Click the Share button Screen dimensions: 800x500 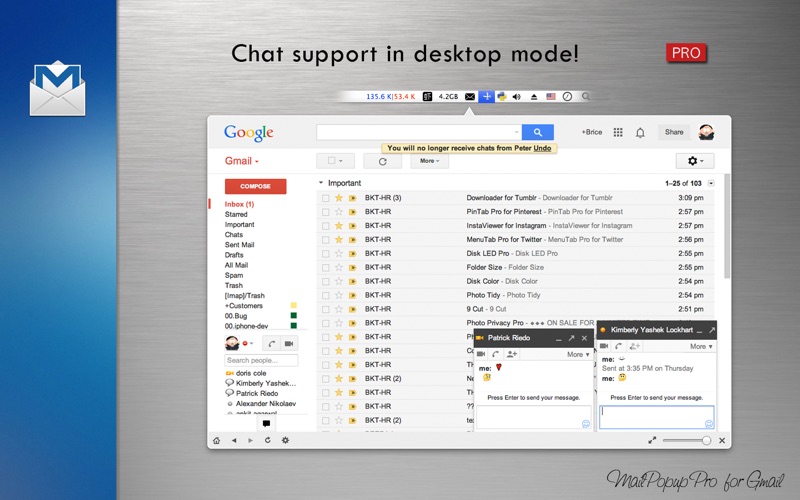click(674, 132)
